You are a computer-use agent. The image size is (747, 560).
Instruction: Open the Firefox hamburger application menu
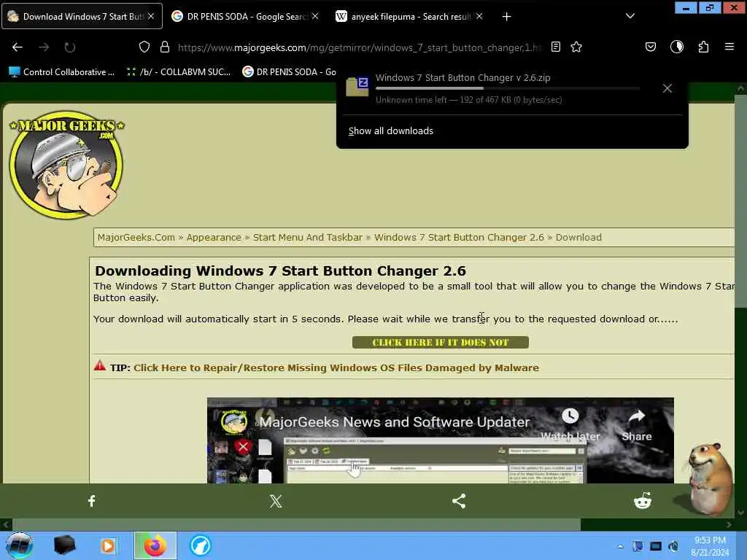coord(729,47)
